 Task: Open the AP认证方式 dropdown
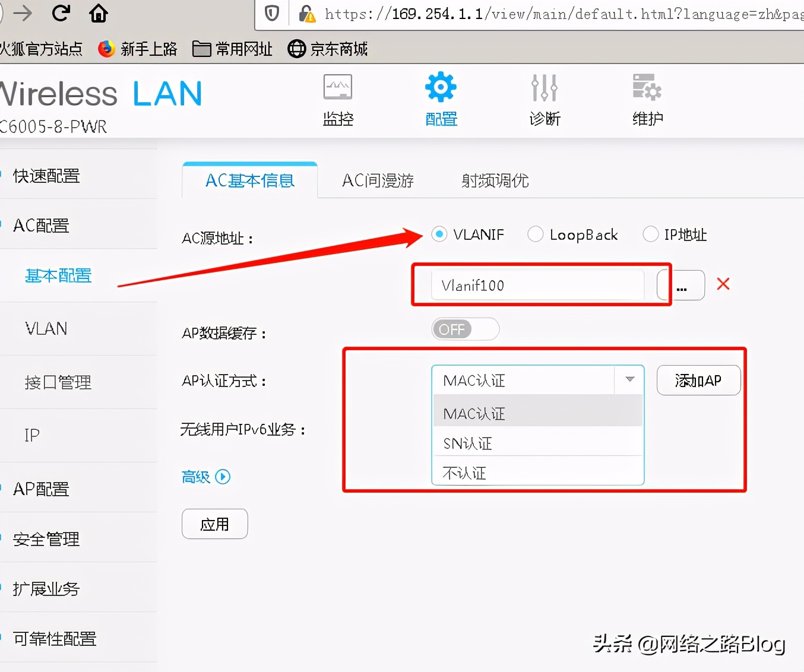point(628,380)
